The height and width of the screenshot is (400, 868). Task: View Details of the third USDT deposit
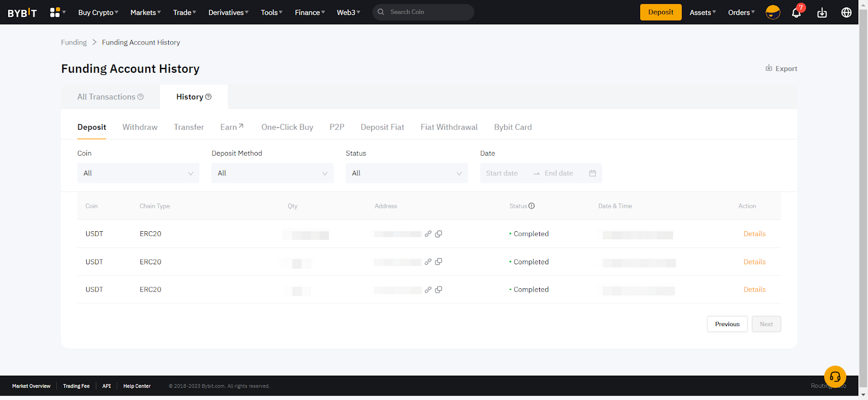[754, 290]
